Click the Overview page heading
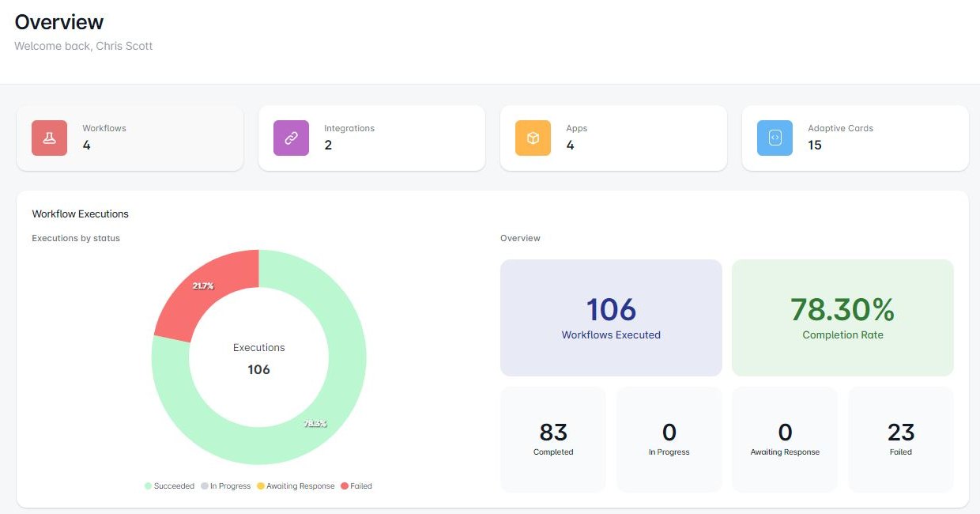Image resolution: width=980 pixels, height=514 pixels. click(x=59, y=22)
